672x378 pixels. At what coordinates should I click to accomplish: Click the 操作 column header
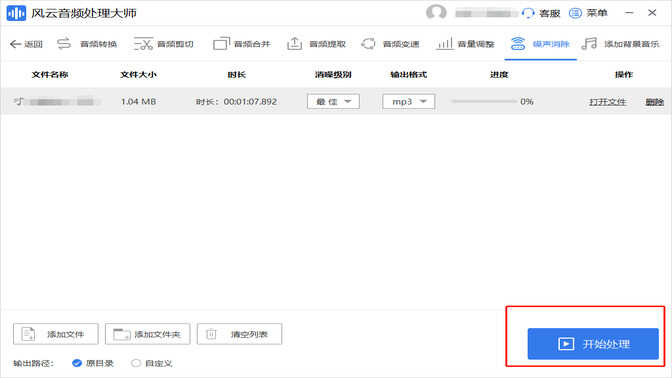click(x=624, y=75)
